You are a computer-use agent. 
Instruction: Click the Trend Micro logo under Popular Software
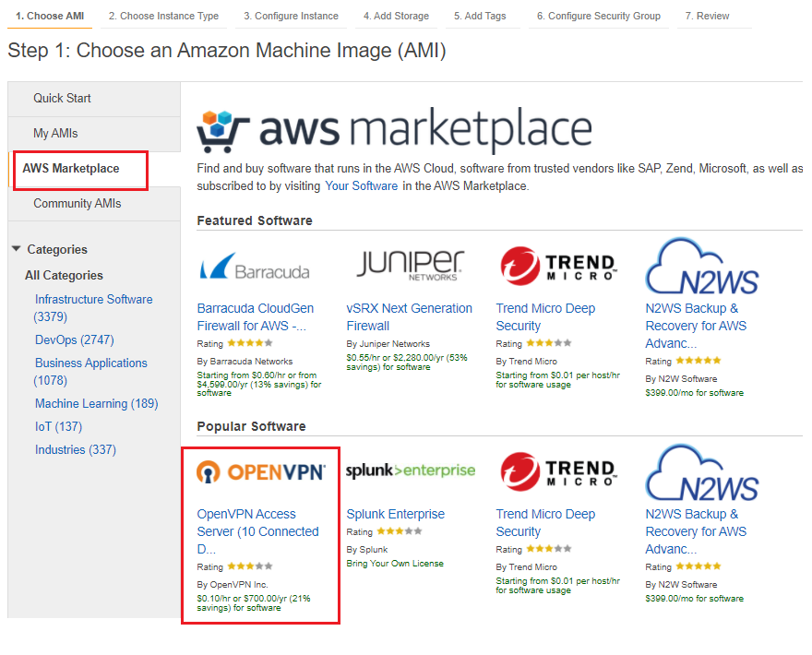(558, 471)
